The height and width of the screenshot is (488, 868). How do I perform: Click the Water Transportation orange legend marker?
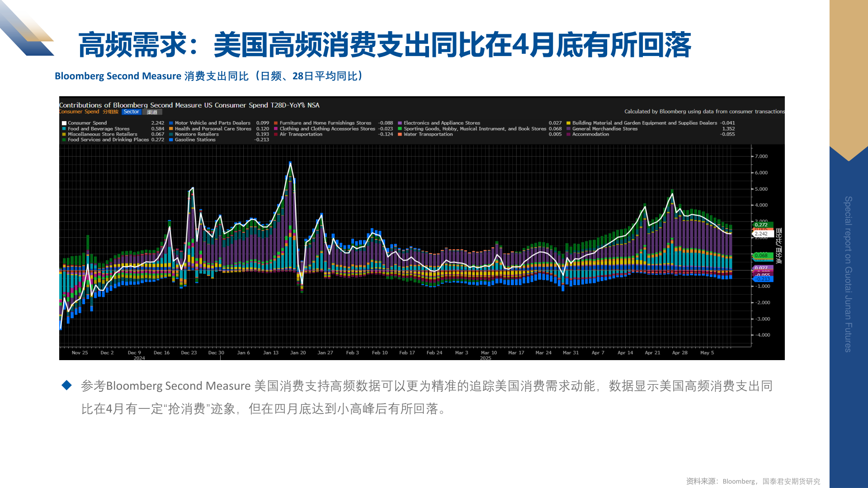point(400,134)
